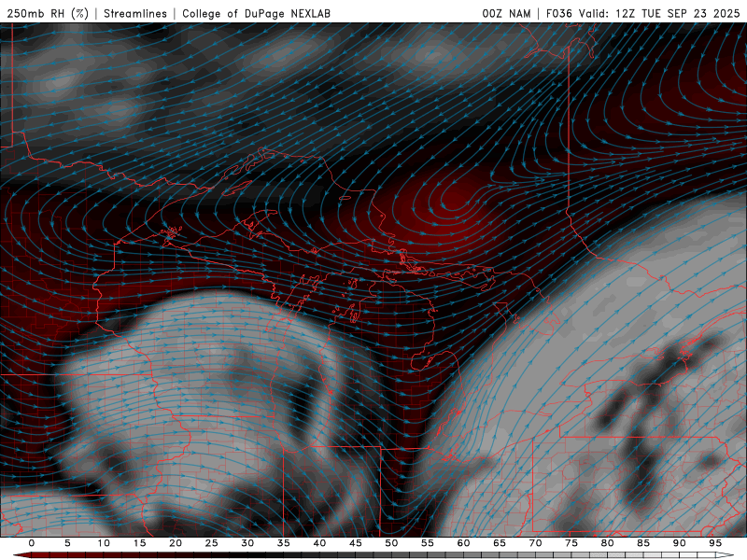Image resolution: width=747 pixels, height=560 pixels.
Task: Click the color scale label "45"
Action: (x=355, y=543)
